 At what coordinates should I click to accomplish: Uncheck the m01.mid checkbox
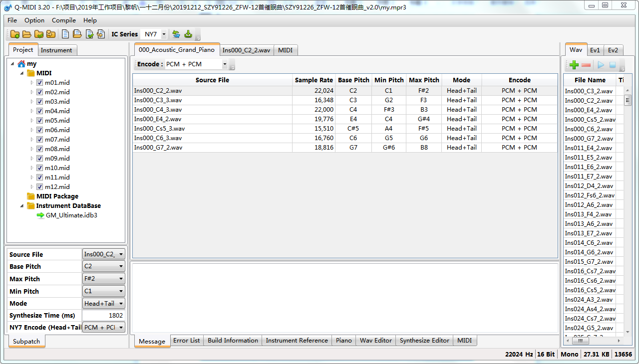point(39,83)
